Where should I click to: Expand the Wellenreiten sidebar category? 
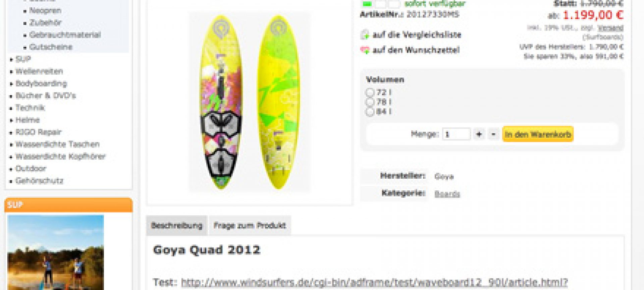point(39,71)
